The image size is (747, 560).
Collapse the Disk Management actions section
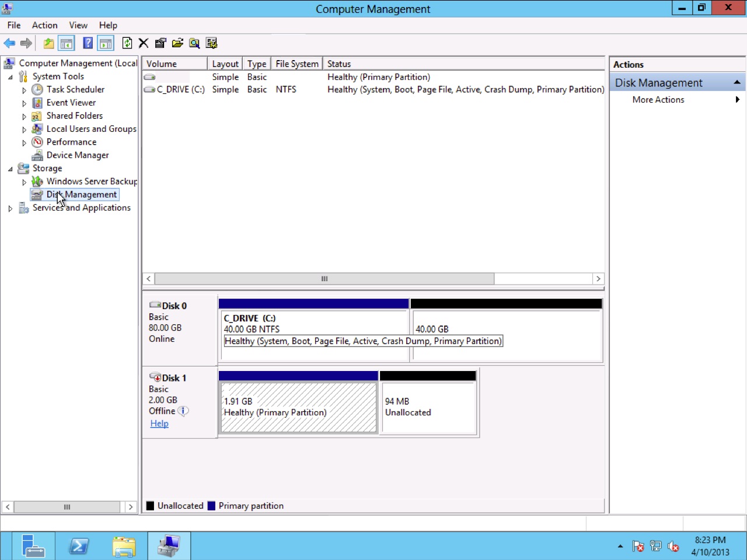click(x=736, y=82)
